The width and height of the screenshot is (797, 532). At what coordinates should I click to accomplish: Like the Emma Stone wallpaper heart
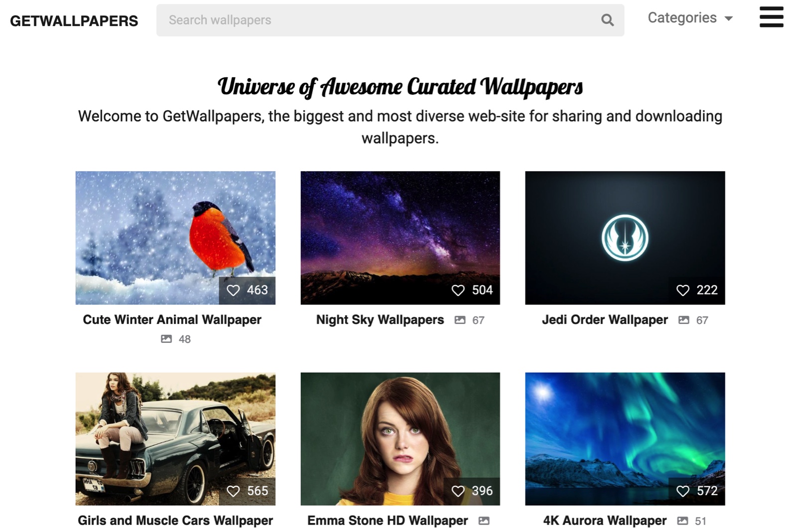pyautogui.click(x=458, y=491)
